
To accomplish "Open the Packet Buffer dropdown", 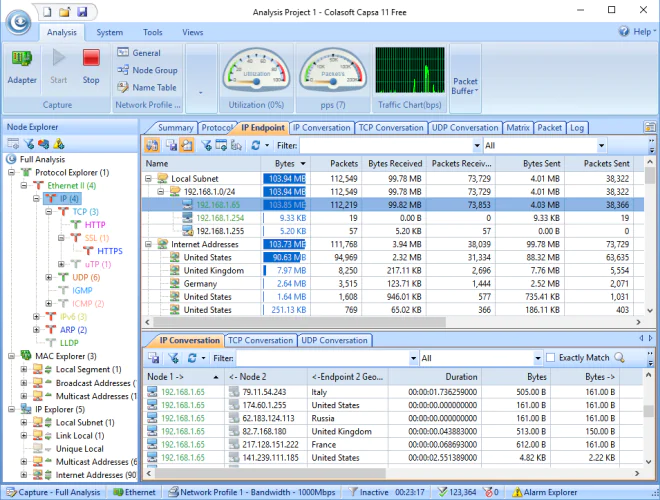I will click(465, 86).
